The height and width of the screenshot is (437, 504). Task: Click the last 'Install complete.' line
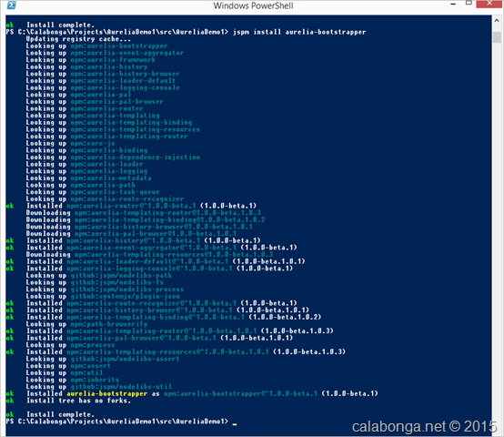point(60,414)
